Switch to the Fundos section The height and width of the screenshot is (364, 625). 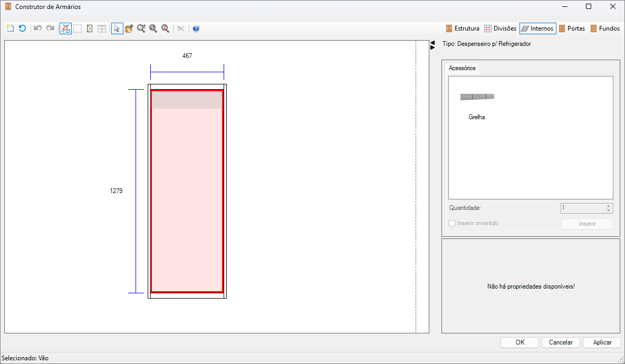coord(605,28)
